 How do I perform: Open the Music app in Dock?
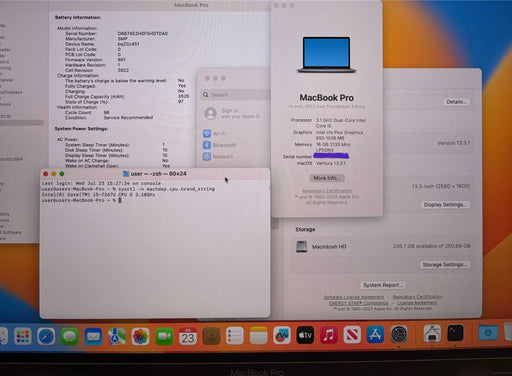tap(329, 335)
